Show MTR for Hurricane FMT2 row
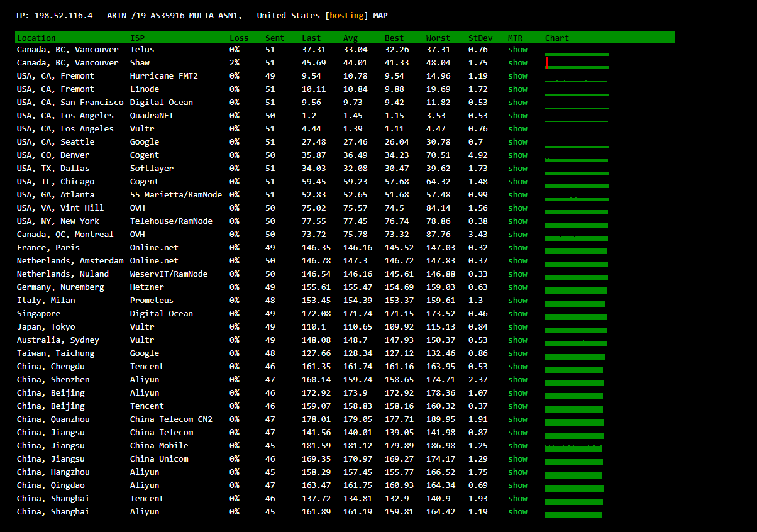The width and height of the screenshot is (757, 532). (517, 75)
